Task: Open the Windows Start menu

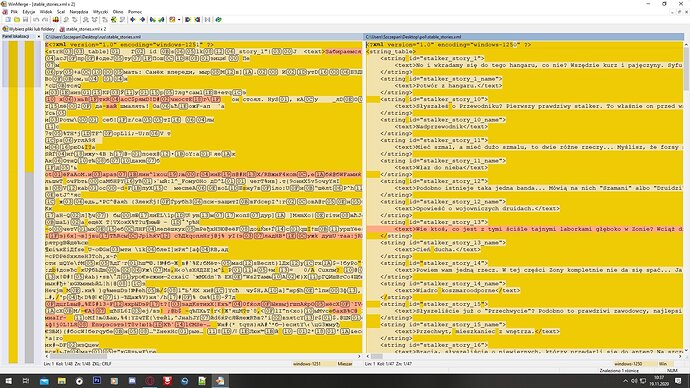Action: [x=8, y=381]
